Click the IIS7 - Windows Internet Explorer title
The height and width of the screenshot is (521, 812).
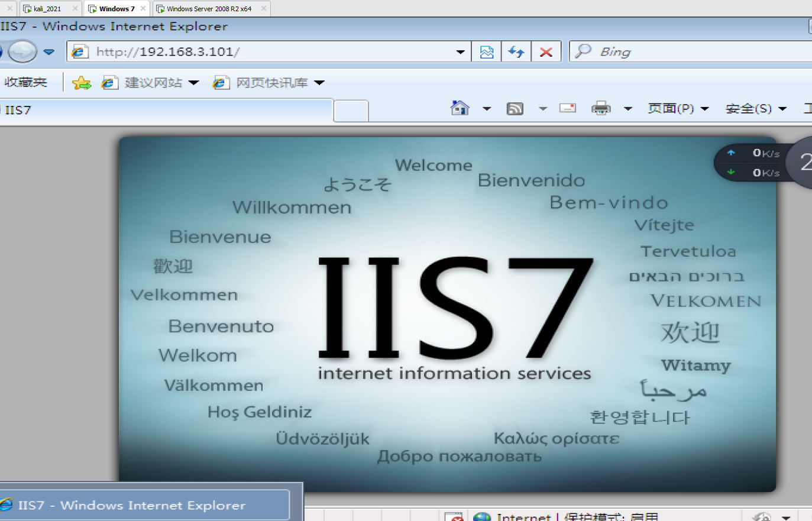(x=114, y=27)
